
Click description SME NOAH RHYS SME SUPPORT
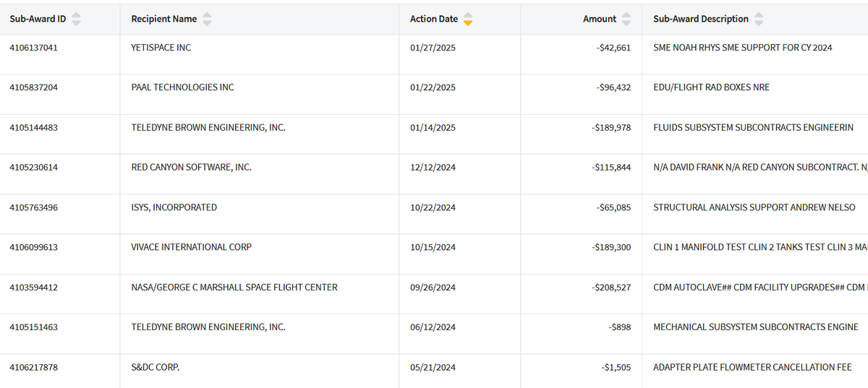[743, 48]
